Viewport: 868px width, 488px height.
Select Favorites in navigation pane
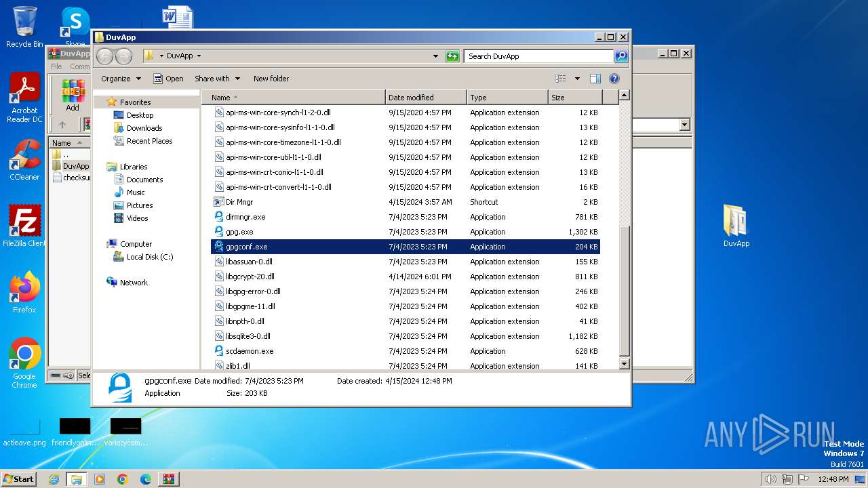[x=135, y=102]
